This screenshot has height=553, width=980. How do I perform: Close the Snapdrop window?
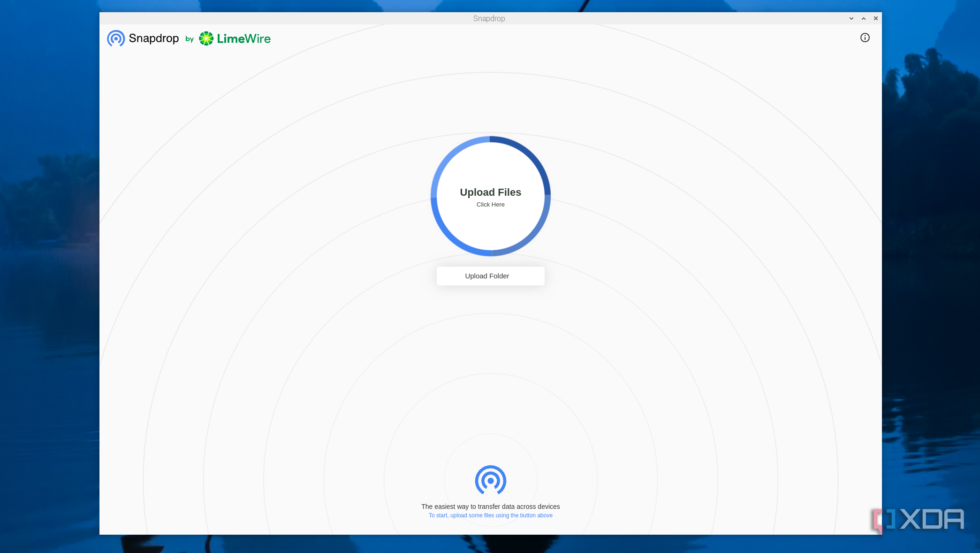pos(875,19)
